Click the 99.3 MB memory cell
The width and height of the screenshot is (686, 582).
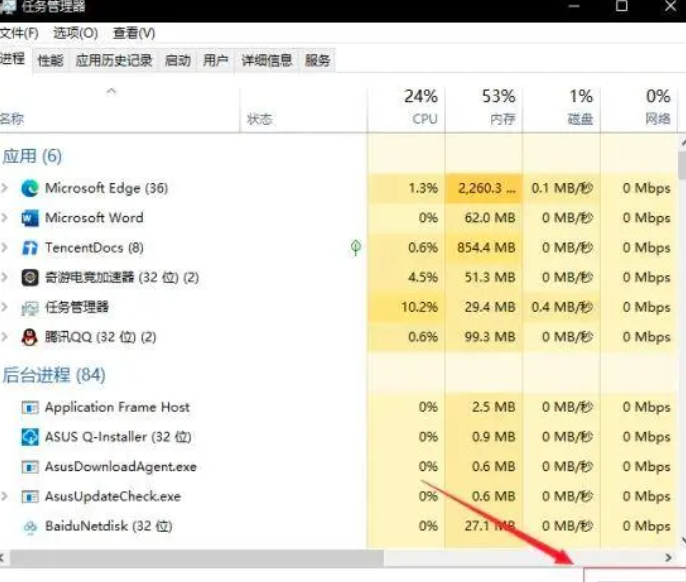[484, 337]
